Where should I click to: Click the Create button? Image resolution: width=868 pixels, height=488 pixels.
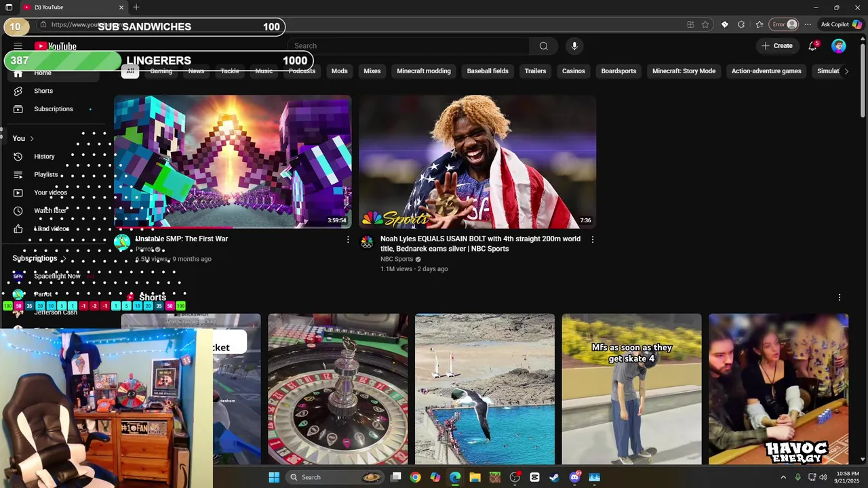point(777,46)
